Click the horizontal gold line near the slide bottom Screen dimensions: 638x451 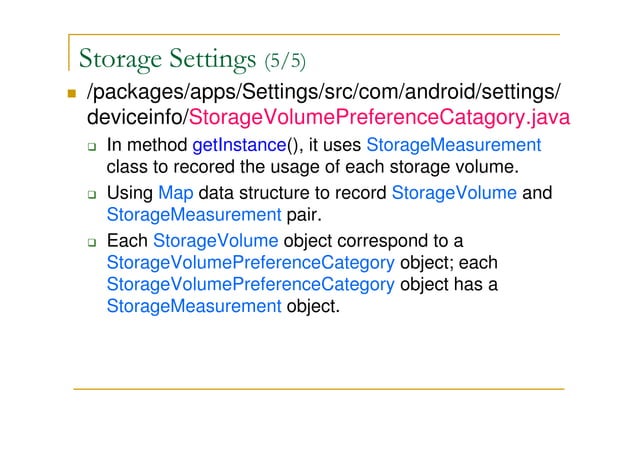click(x=320, y=386)
